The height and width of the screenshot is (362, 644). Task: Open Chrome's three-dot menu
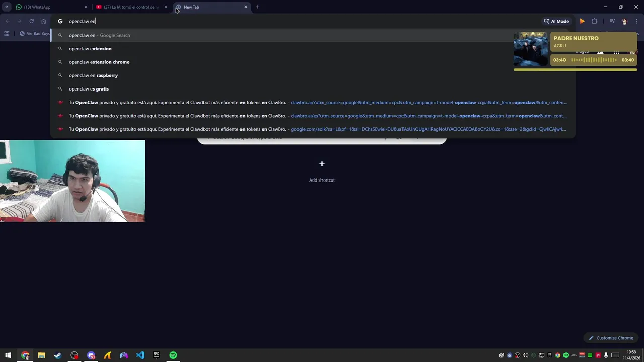636,21
